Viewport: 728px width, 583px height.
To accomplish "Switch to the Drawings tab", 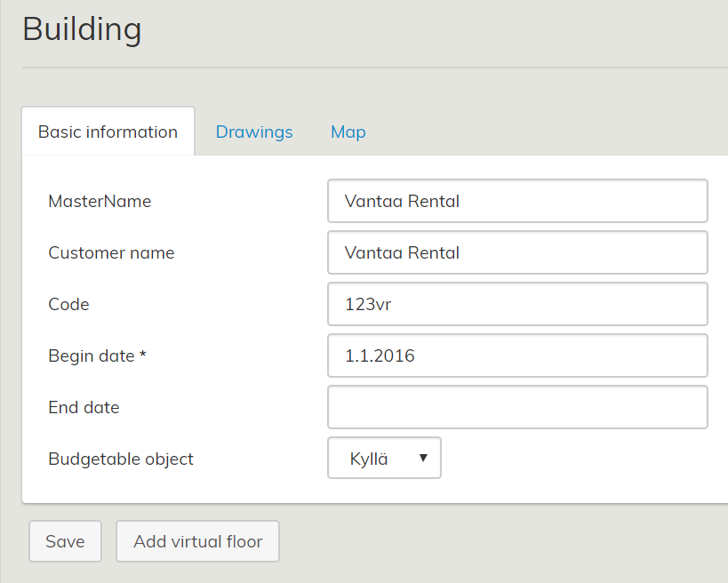I will 254,132.
